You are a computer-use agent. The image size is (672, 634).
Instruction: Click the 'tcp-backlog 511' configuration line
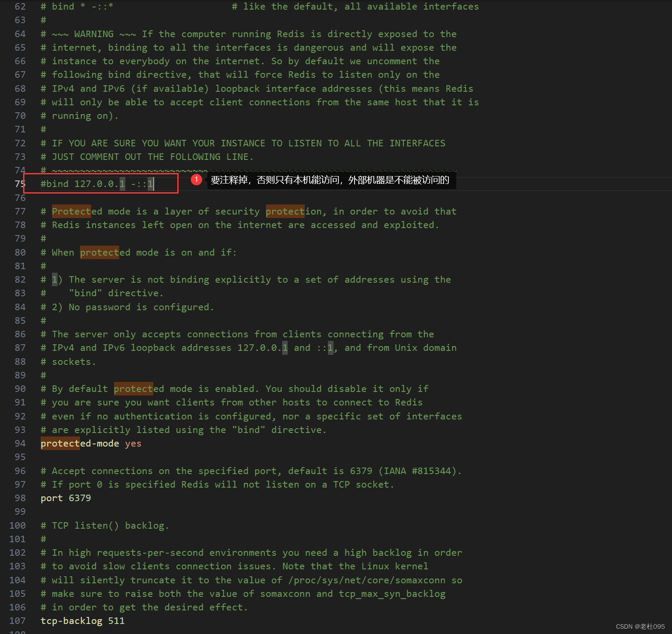point(83,621)
